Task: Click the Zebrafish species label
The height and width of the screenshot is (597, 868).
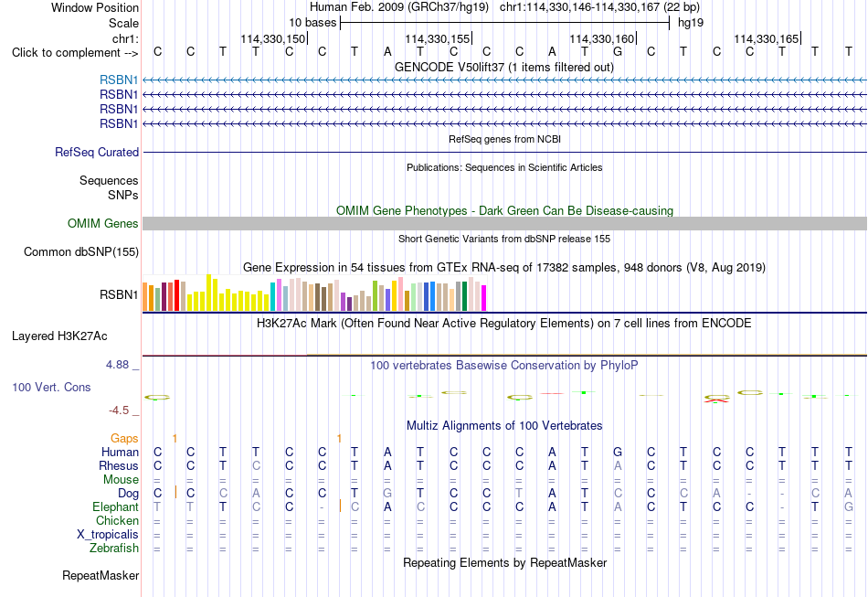Action: coord(114,549)
